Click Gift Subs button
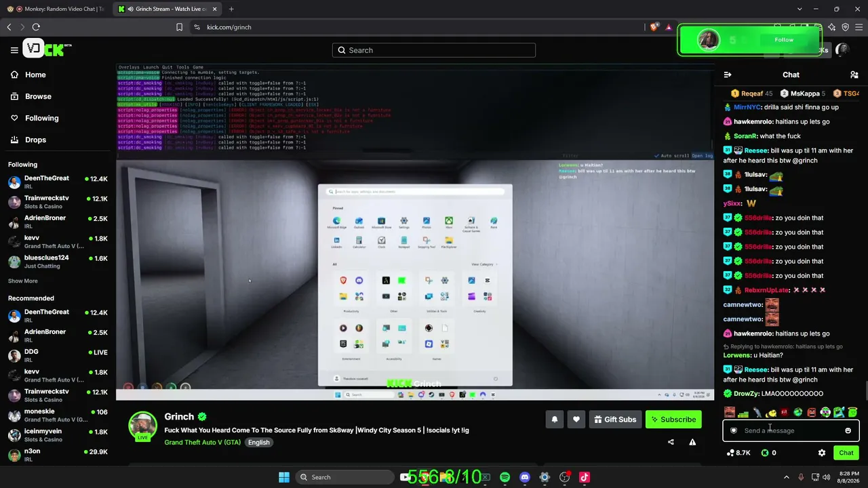868x488 pixels. point(615,420)
